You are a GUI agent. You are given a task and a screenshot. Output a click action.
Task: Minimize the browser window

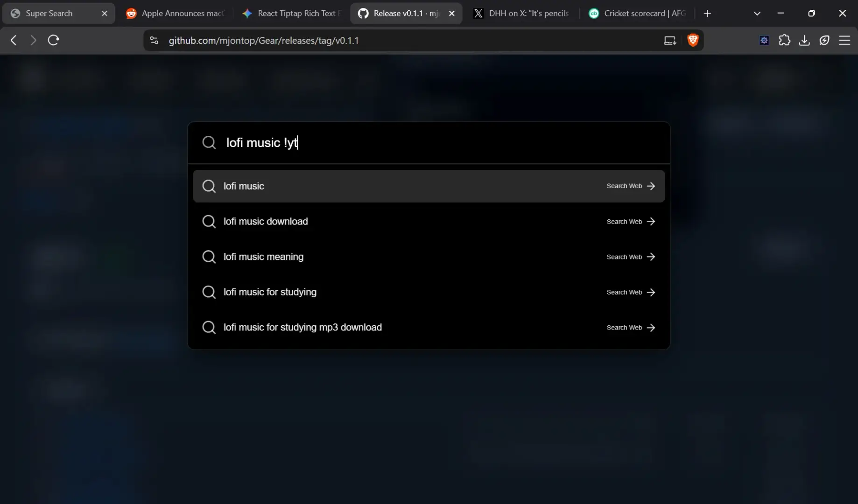pos(781,14)
